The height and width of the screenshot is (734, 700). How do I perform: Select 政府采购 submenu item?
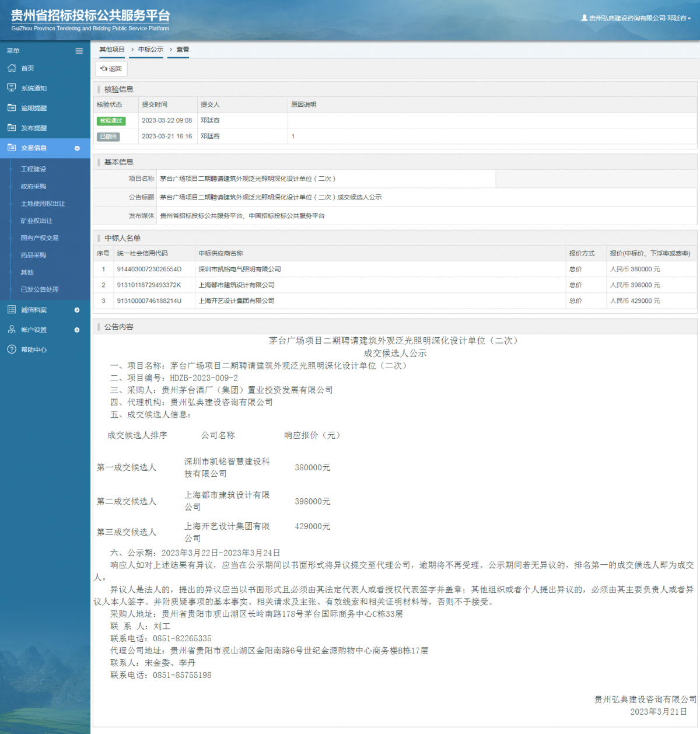point(33,187)
